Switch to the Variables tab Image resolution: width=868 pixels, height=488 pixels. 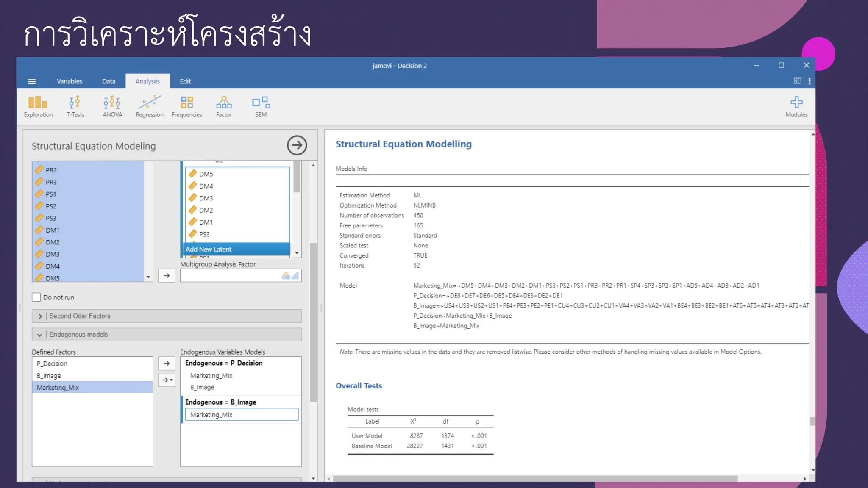point(70,81)
